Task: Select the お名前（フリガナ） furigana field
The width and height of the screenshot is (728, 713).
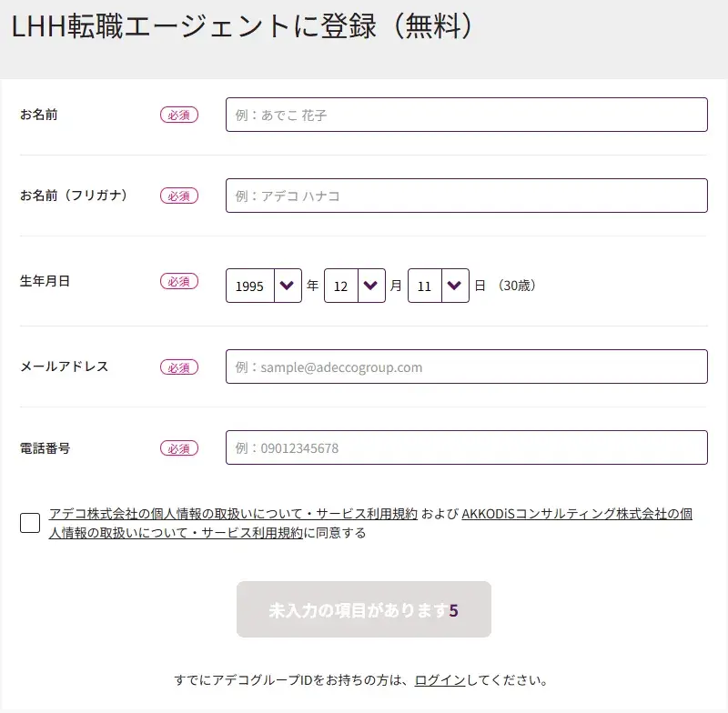Action: click(x=466, y=196)
